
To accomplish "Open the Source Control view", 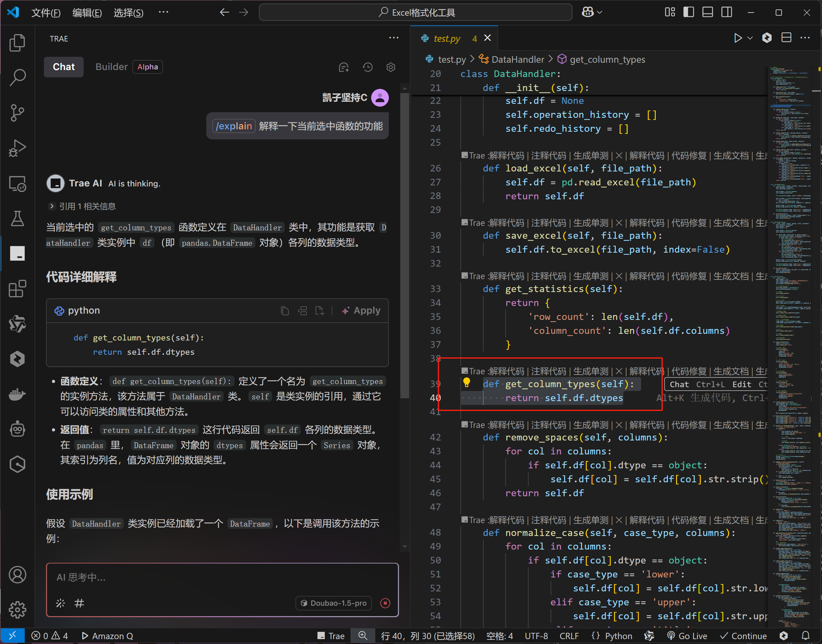I will (17, 112).
